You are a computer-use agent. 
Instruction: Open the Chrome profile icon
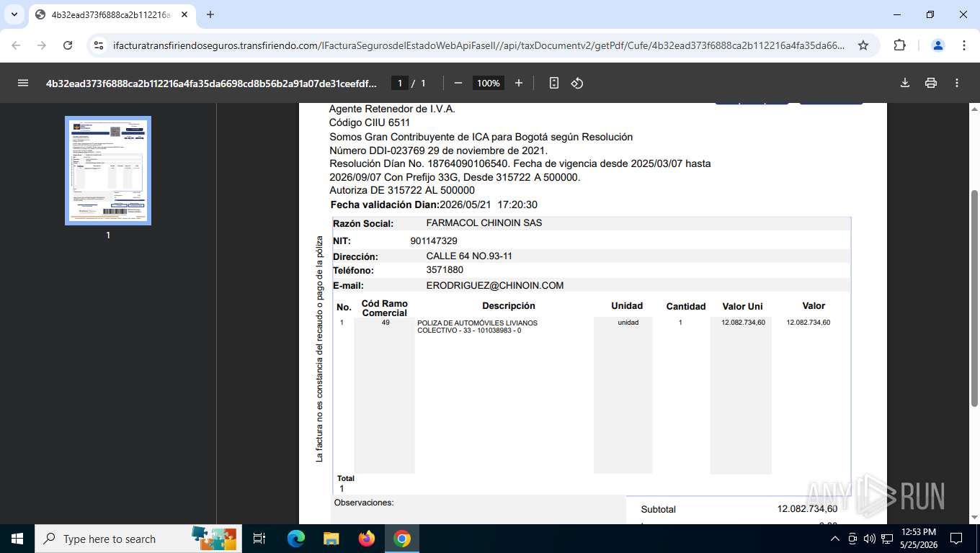(938, 45)
